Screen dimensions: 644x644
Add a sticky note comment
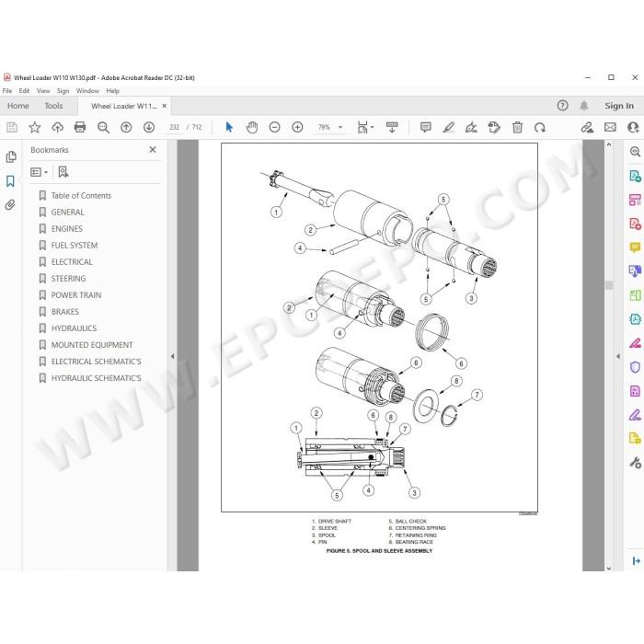tap(426, 127)
